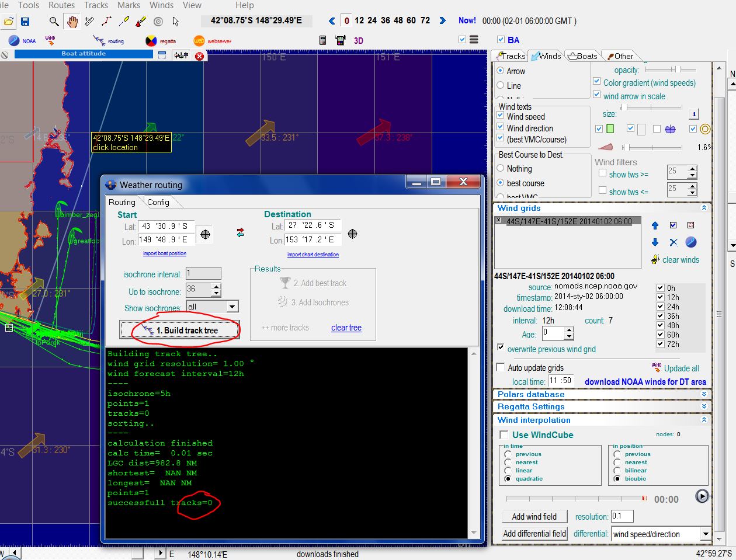Select the route drawing tool
This screenshot has height=560, width=736.
106,22
